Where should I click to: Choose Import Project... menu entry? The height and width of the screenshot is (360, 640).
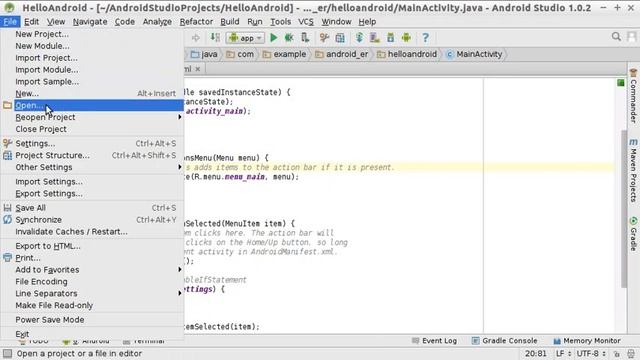[x=92, y=58]
